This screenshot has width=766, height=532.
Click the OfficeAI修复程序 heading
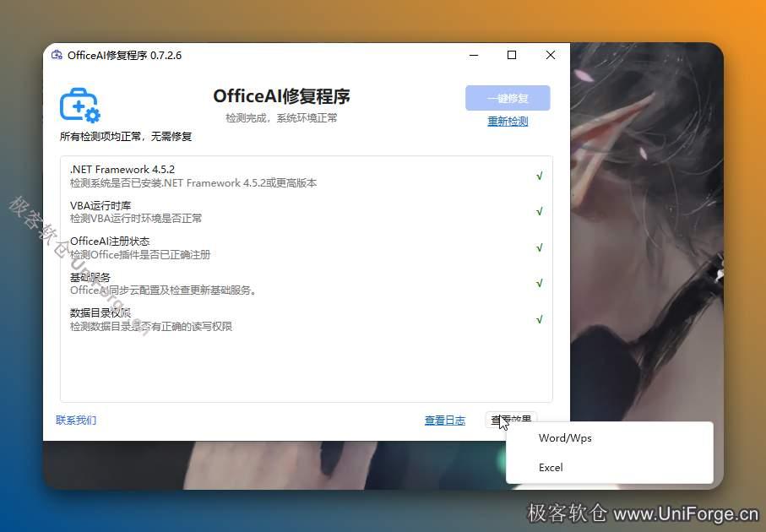coord(281,95)
